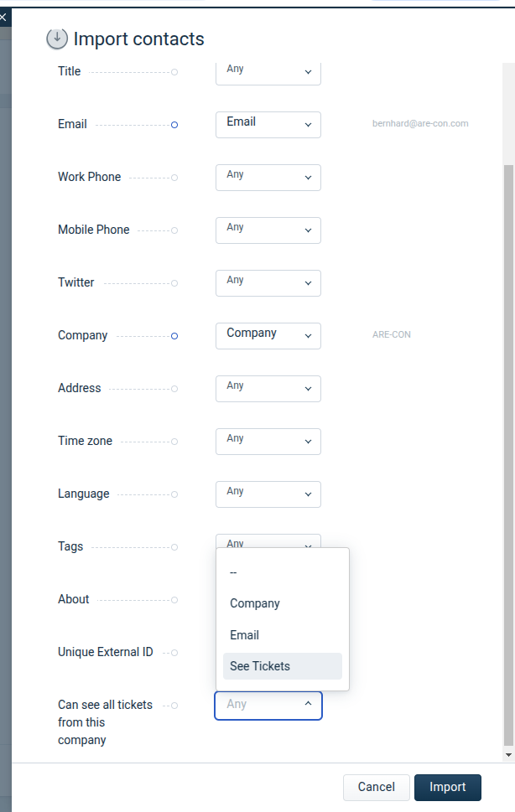Image resolution: width=515 pixels, height=812 pixels.
Task: Pick Email option in dropdown list
Action: click(283, 635)
